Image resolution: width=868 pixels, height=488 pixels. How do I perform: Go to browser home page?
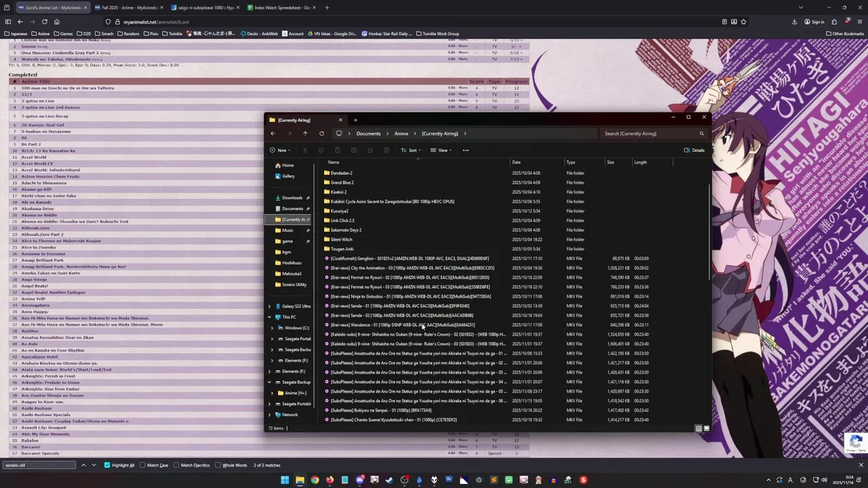click(x=57, y=22)
